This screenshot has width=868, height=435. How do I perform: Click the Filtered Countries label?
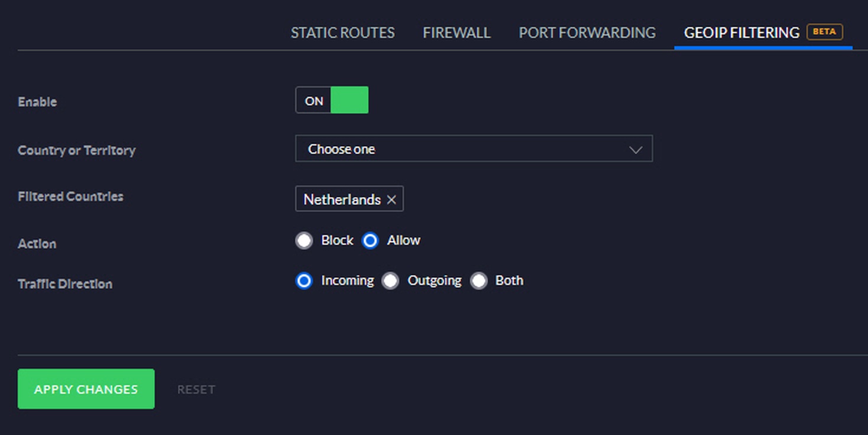tap(70, 196)
